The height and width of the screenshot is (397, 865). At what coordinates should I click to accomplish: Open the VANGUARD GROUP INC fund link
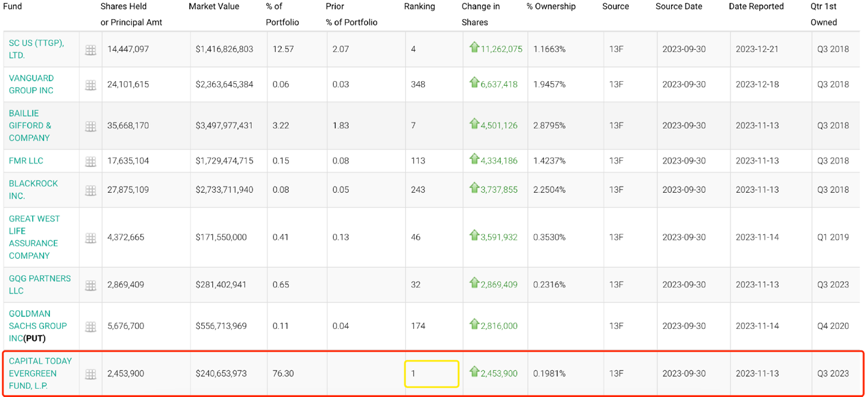[31, 84]
